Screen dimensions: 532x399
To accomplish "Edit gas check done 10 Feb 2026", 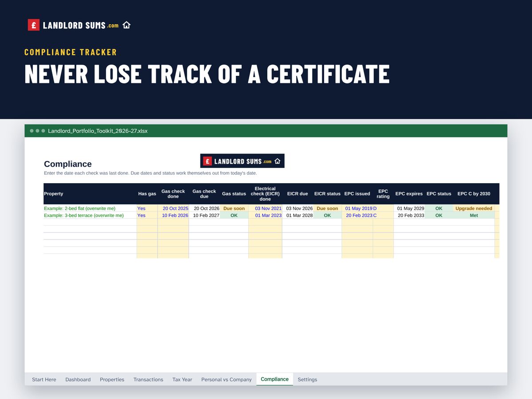I will pos(173,215).
